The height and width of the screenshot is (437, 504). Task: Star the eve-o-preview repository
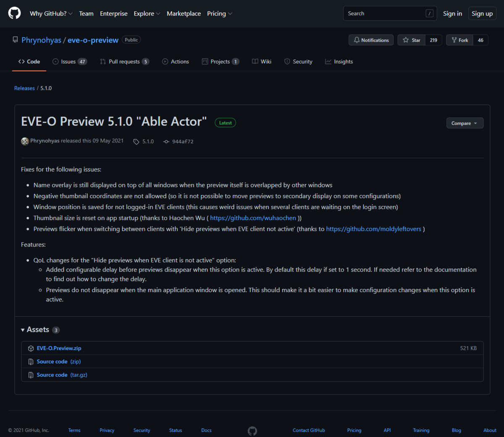coord(412,40)
